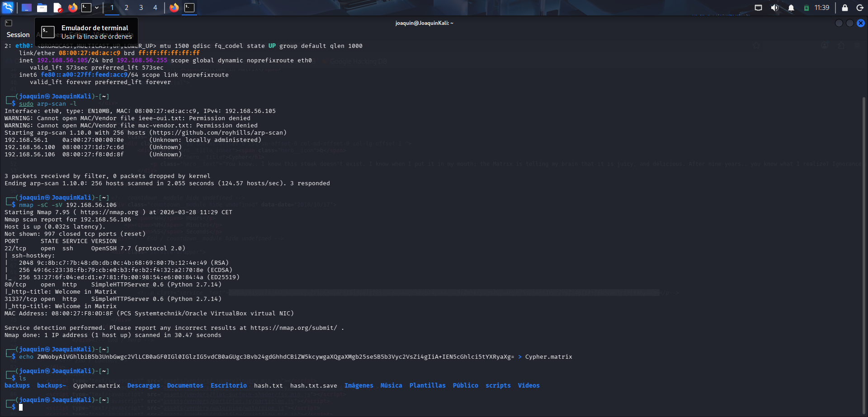Click the terminal's vertical scrollbar
868x417 pixels.
[864, 226]
